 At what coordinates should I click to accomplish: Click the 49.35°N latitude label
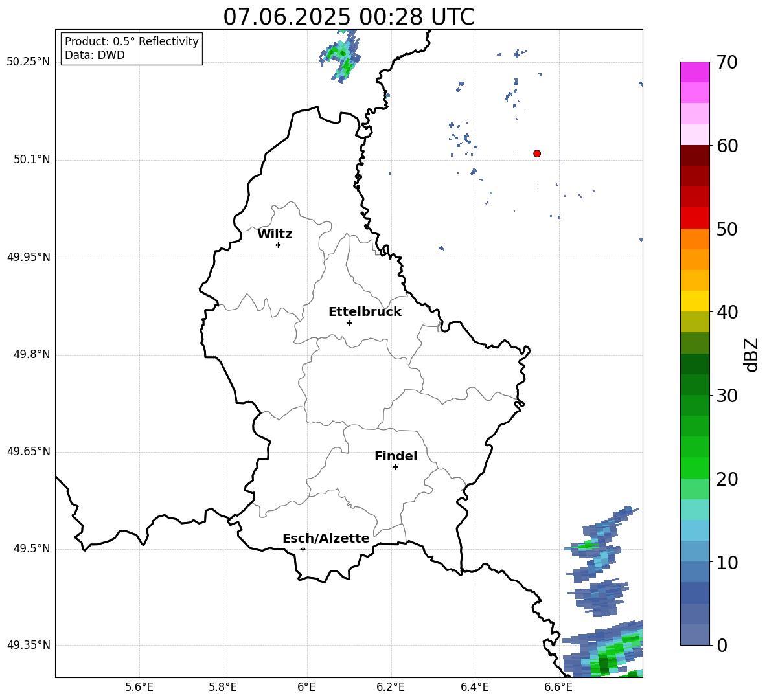[x=29, y=646]
